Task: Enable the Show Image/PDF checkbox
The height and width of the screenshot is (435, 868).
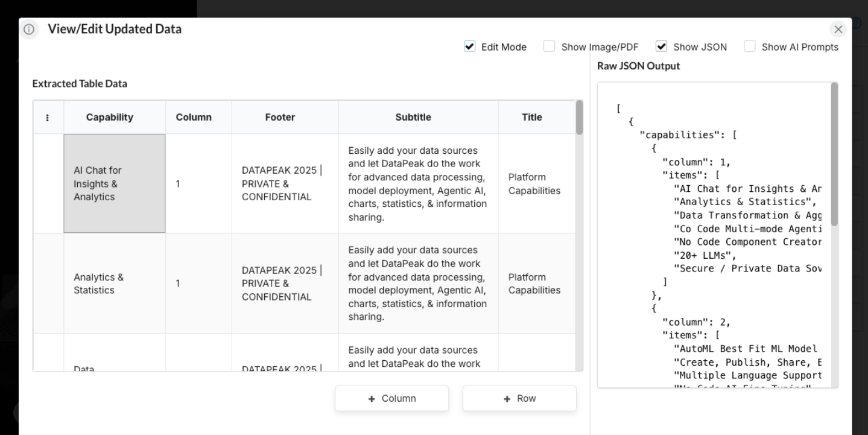Action: (x=550, y=46)
